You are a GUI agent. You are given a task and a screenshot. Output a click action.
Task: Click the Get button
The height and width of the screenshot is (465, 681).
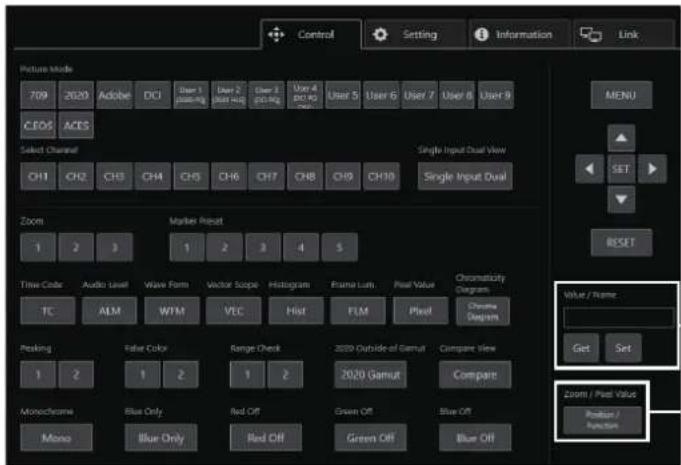[581, 348]
